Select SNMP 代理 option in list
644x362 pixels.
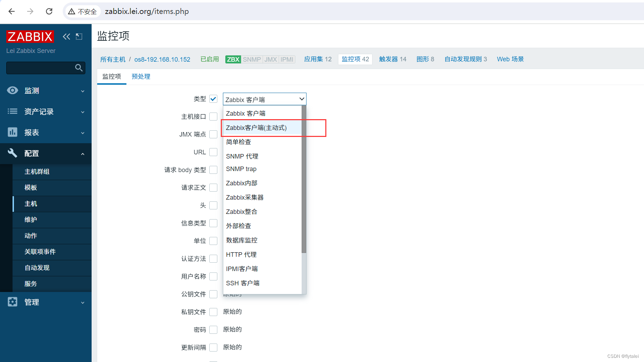pyautogui.click(x=262, y=156)
